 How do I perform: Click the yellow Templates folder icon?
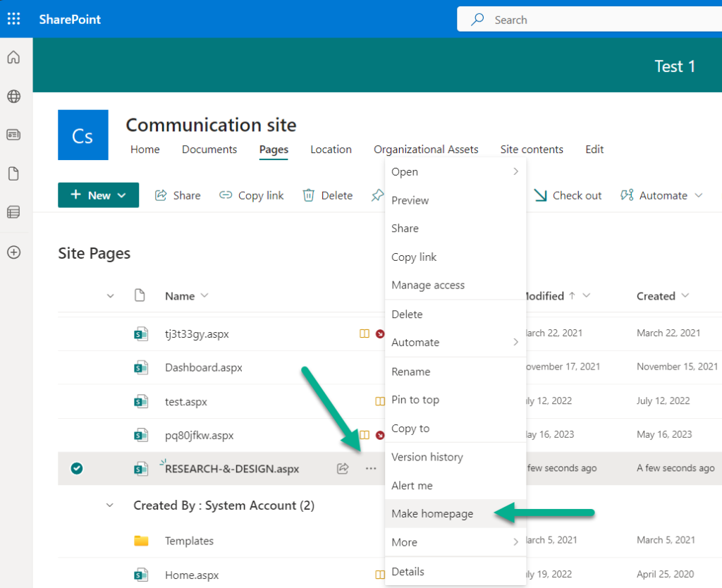point(141,540)
